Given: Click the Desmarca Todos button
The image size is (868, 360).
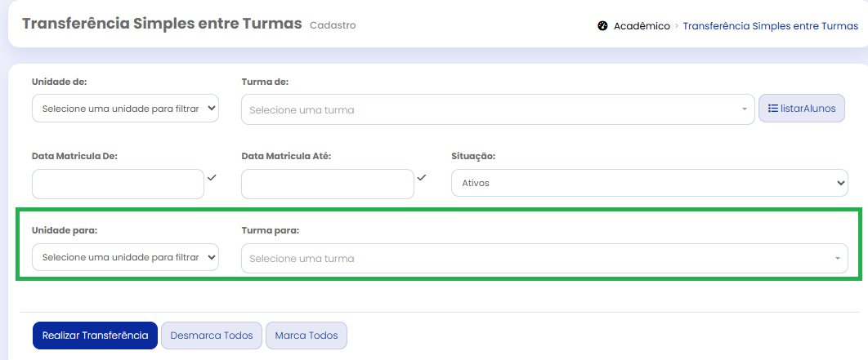Looking at the screenshot, I should pos(212,336).
